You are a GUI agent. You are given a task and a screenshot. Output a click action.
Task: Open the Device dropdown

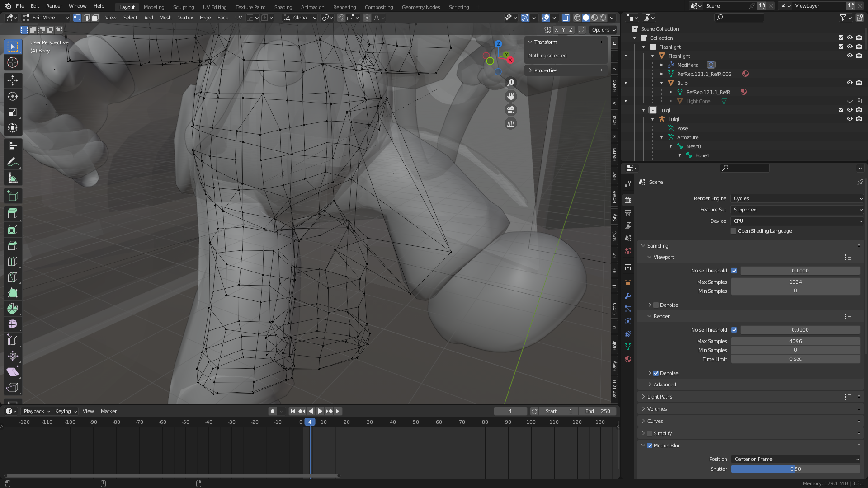[797, 221]
